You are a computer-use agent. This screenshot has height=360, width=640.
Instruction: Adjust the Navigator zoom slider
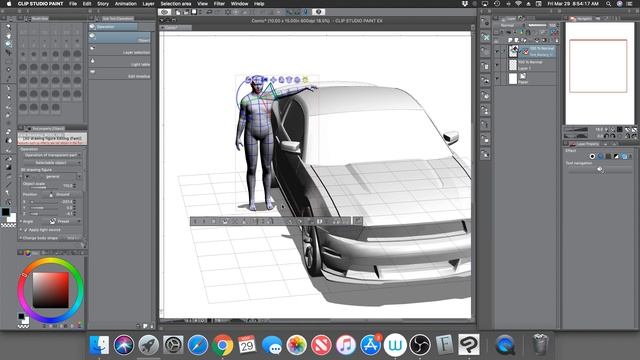pos(576,130)
